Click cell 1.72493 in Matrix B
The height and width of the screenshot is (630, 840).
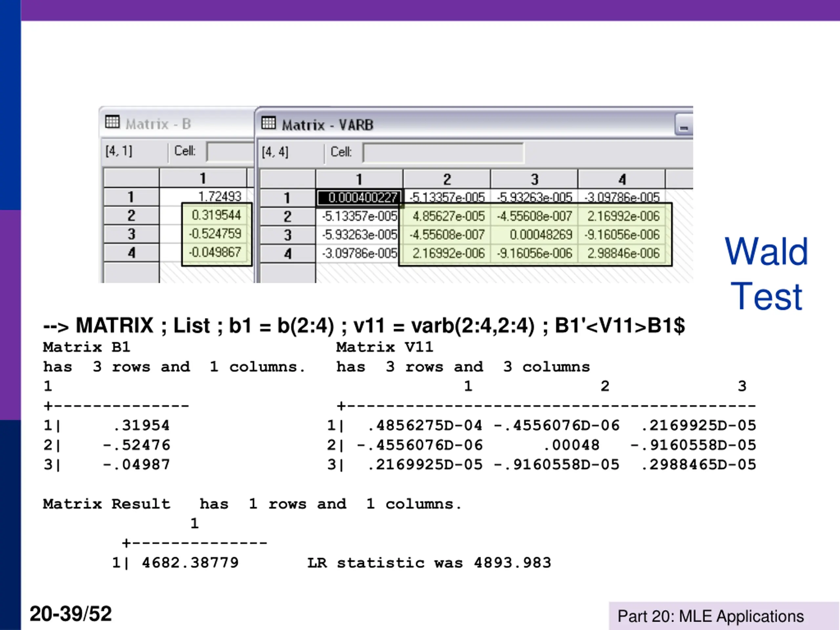coord(207,196)
